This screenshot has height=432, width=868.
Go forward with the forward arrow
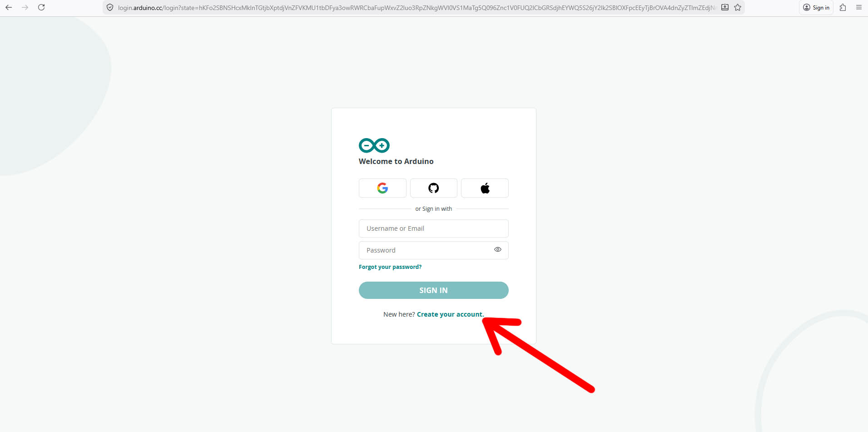click(x=25, y=8)
